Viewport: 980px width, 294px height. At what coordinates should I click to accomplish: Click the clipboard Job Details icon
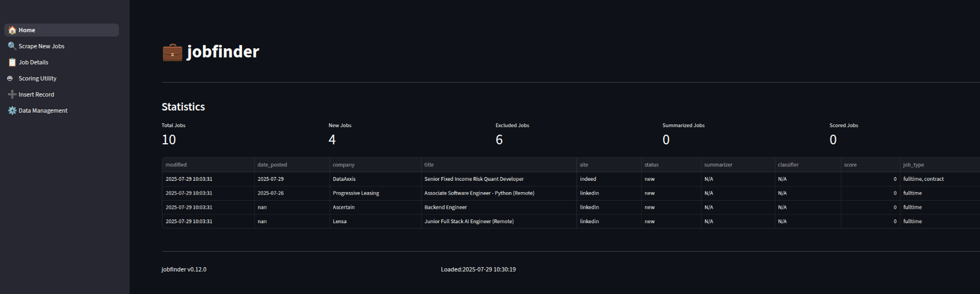click(12, 62)
